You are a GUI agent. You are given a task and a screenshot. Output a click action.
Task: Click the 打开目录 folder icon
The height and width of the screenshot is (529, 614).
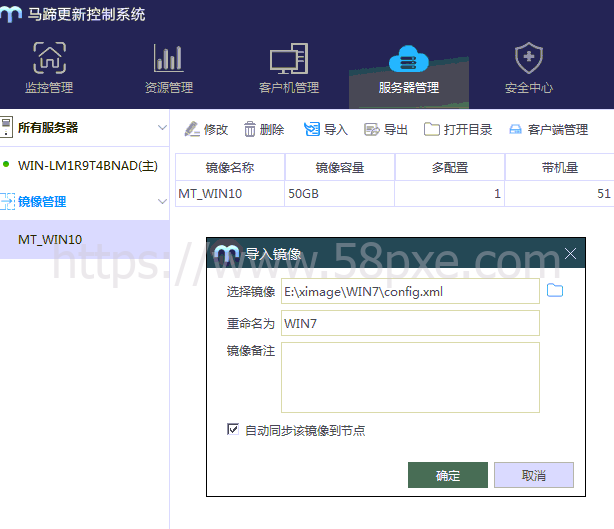pyautogui.click(x=432, y=129)
